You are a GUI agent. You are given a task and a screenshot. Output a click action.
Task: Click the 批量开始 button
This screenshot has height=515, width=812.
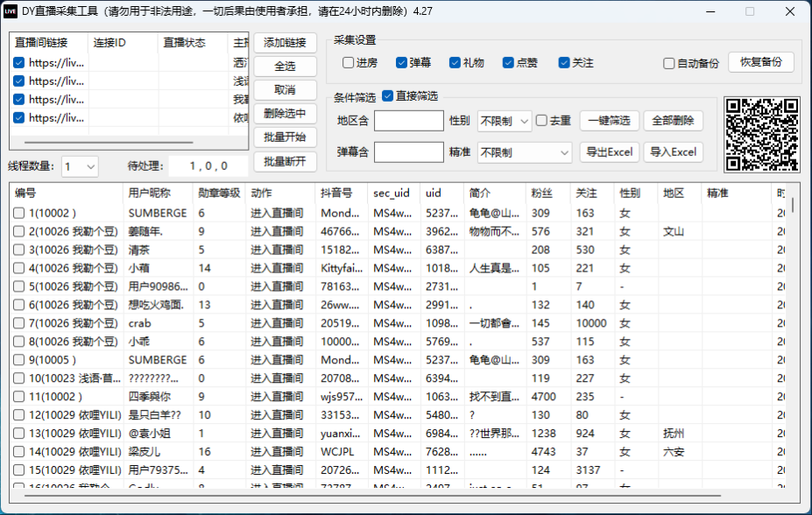tap(285, 138)
